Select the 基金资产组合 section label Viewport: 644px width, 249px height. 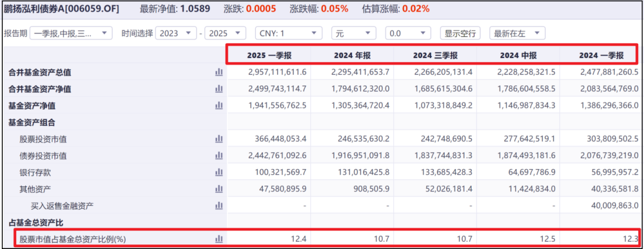coord(32,122)
